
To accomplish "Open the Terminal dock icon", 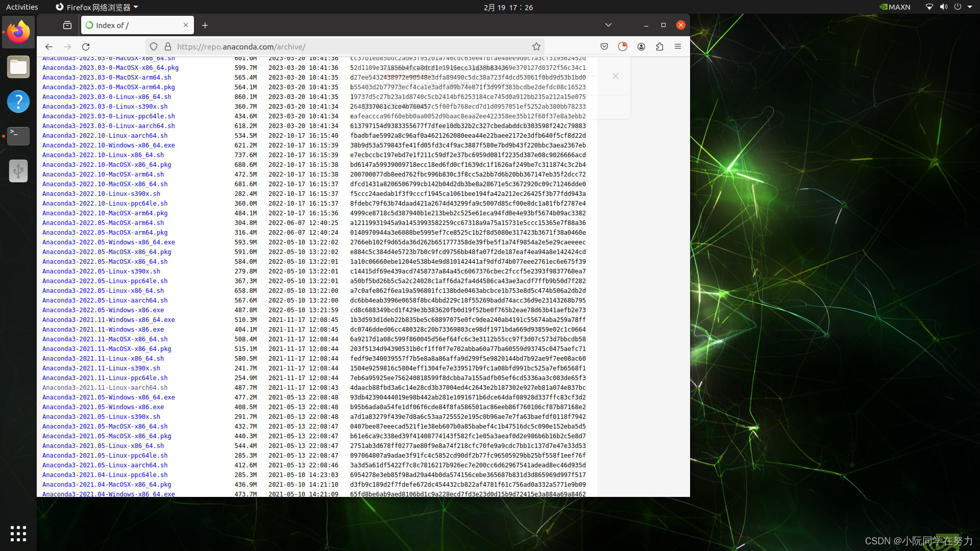I will (x=18, y=136).
